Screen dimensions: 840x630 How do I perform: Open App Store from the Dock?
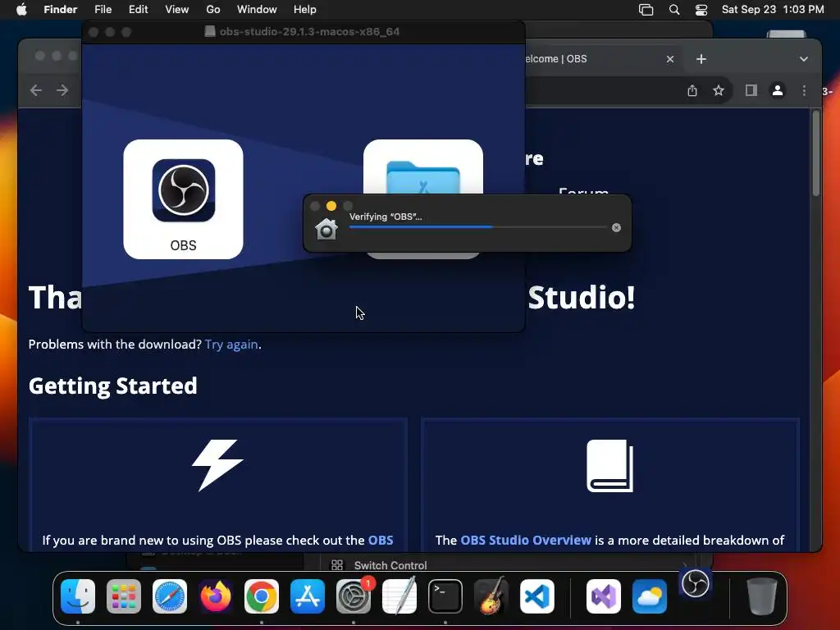click(x=308, y=596)
